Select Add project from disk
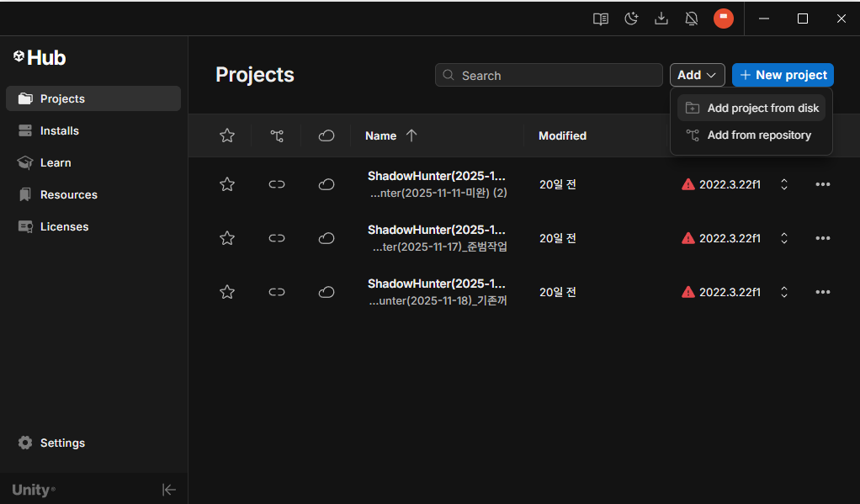The height and width of the screenshot is (504, 860). click(x=762, y=108)
